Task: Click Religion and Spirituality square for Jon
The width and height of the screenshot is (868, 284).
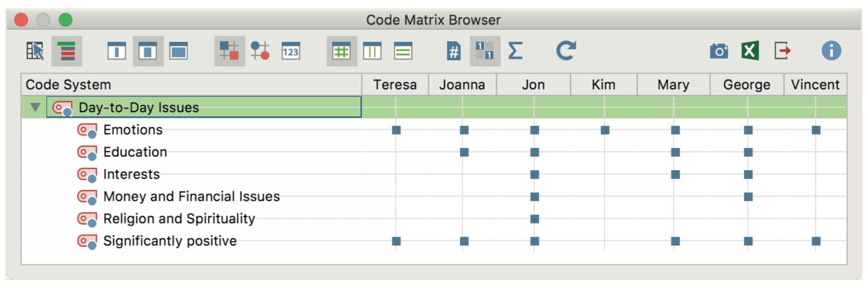Action: [x=534, y=219]
